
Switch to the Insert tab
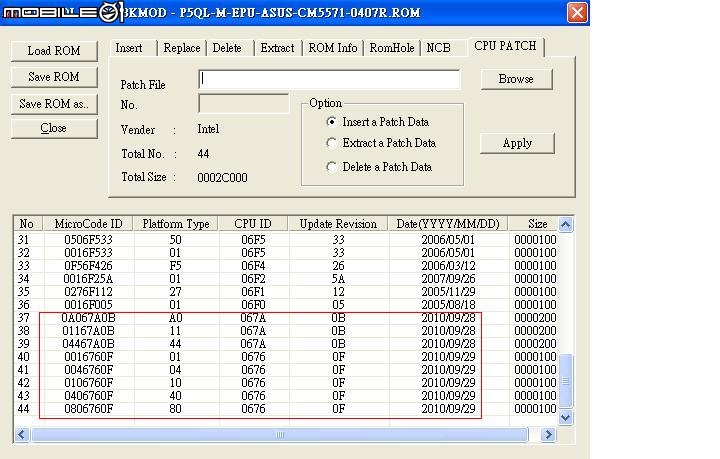pos(129,48)
